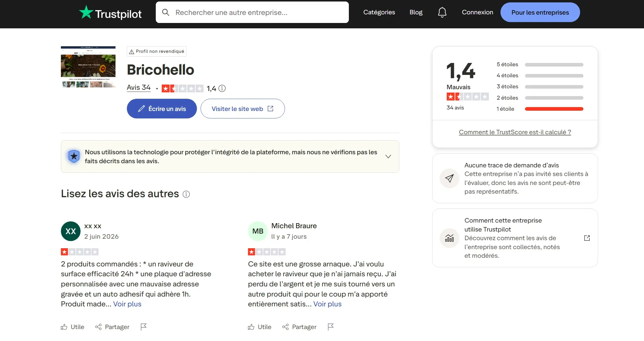
Task: Click the paper plane icon in 'Aucune trace' card
Action: 449,178
